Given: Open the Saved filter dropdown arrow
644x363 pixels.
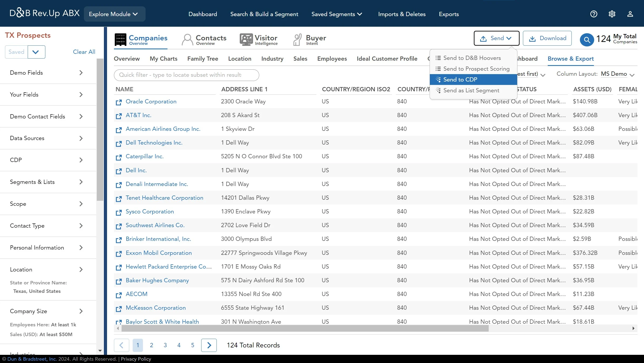Looking at the screenshot, I should pyautogui.click(x=36, y=52).
